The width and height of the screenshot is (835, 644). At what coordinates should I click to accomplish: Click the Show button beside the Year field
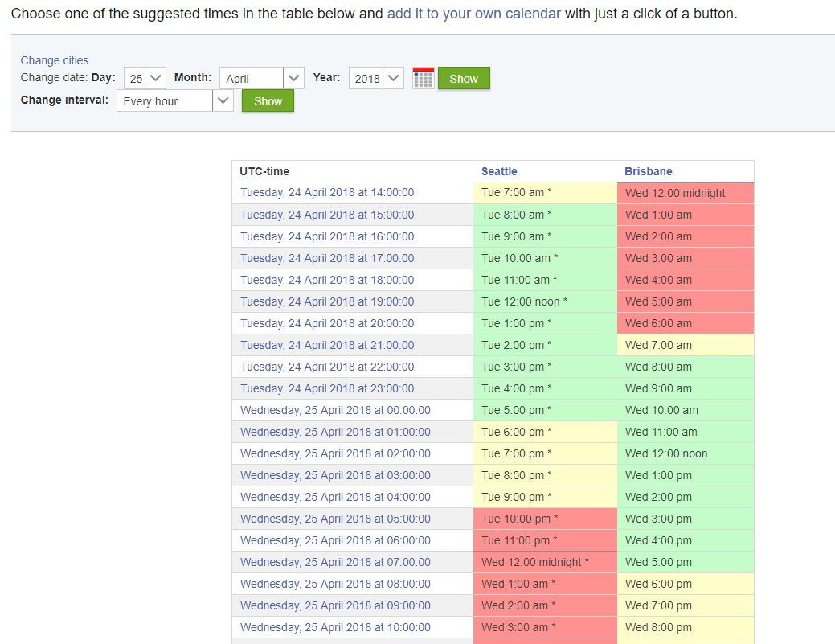click(x=464, y=78)
